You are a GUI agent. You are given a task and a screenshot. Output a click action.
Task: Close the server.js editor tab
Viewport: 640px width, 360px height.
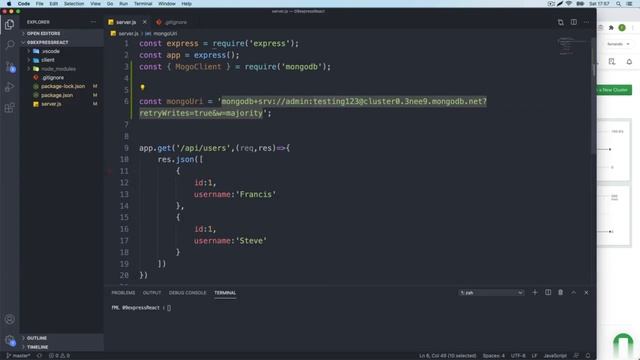pos(144,22)
